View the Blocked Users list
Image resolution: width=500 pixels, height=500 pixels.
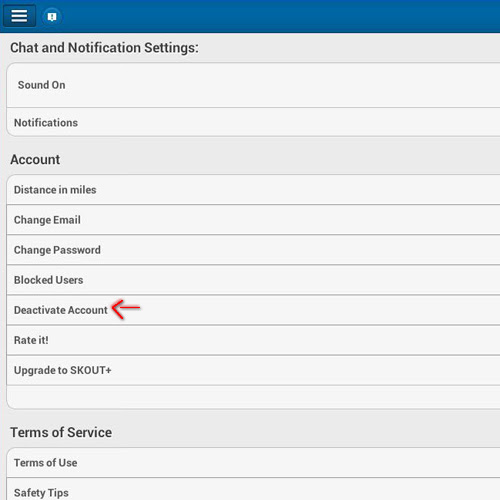pos(253,280)
